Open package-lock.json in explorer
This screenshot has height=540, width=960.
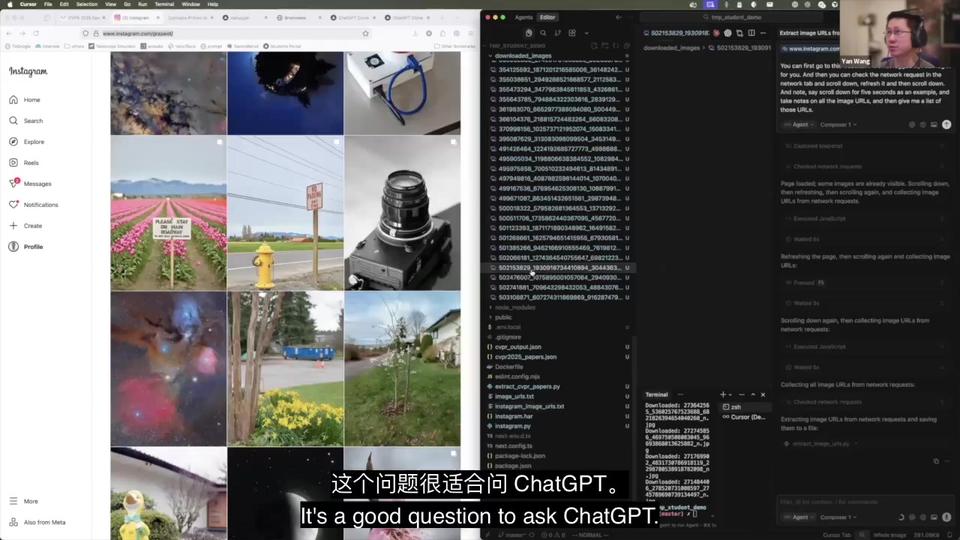pos(520,456)
